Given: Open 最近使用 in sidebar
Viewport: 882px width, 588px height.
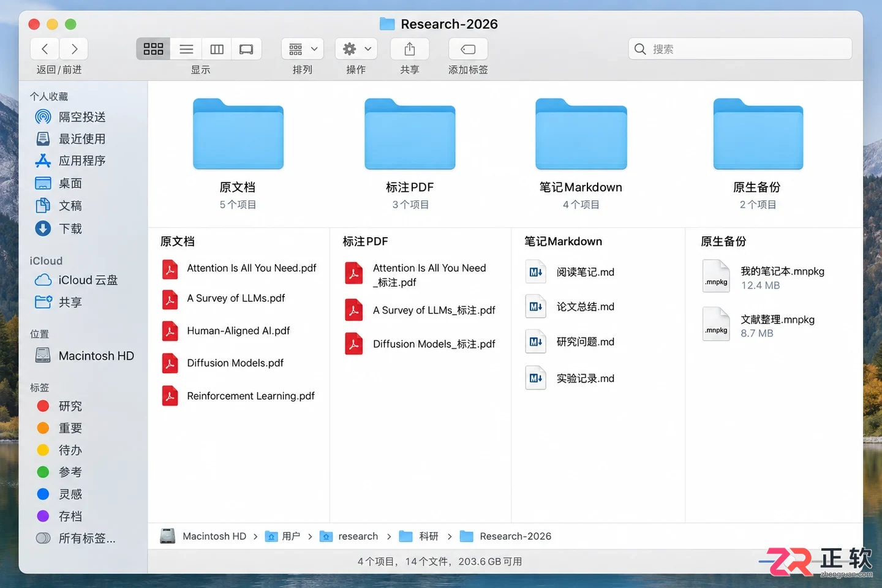Looking at the screenshot, I should coord(70,139).
